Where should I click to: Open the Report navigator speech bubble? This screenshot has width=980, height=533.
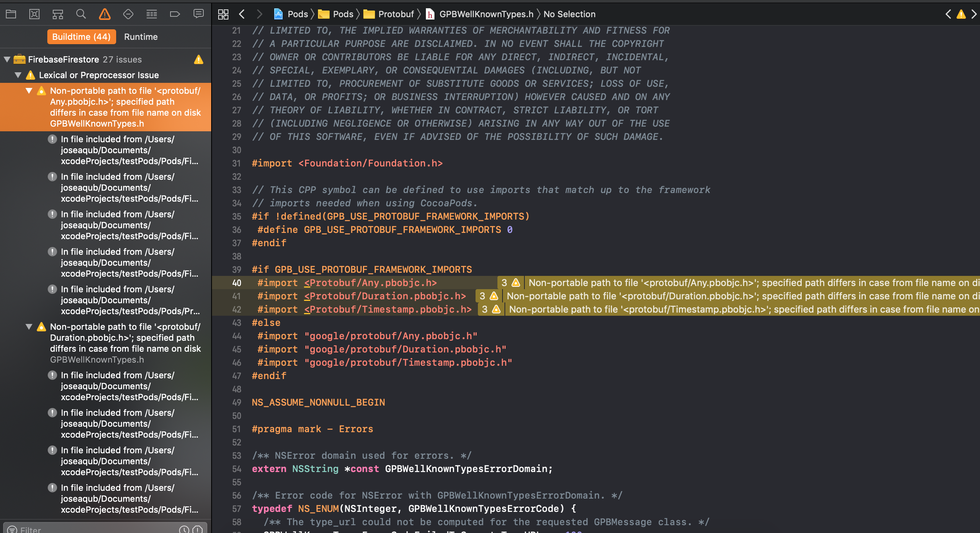199,14
